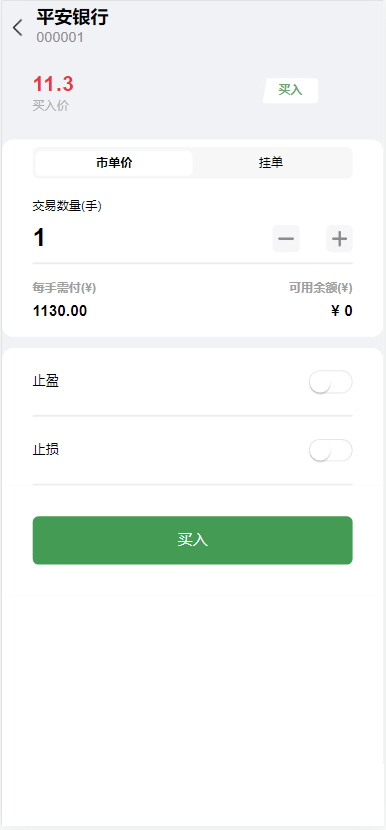
Task: Click the red price 11.3
Action: pos(53,84)
